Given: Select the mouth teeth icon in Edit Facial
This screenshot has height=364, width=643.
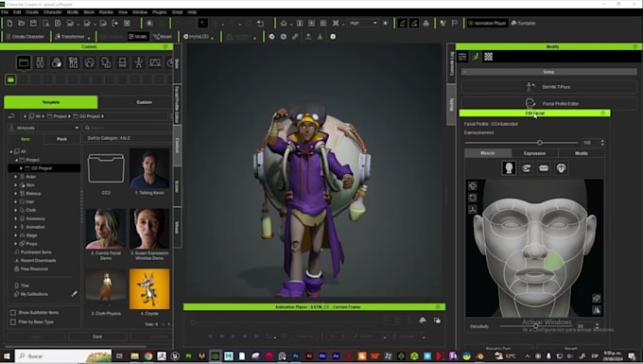Looking at the screenshot, I should click(544, 168).
